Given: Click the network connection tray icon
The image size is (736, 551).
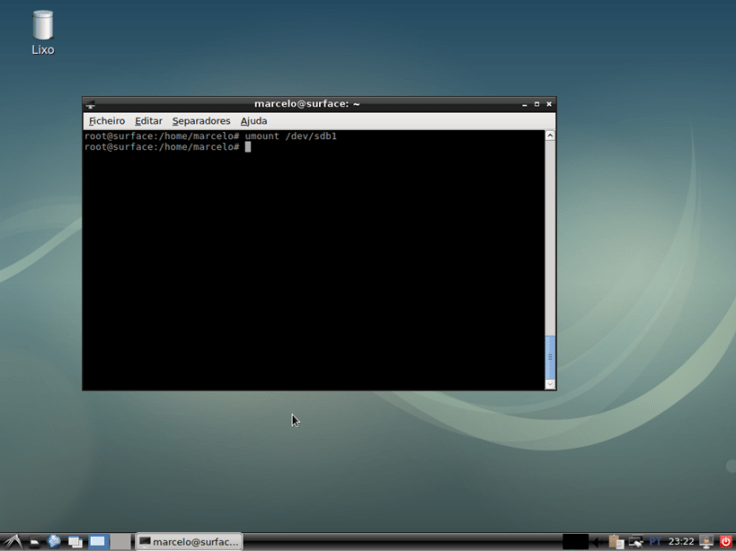Looking at the screenshot, I should [x=636, y=541].
